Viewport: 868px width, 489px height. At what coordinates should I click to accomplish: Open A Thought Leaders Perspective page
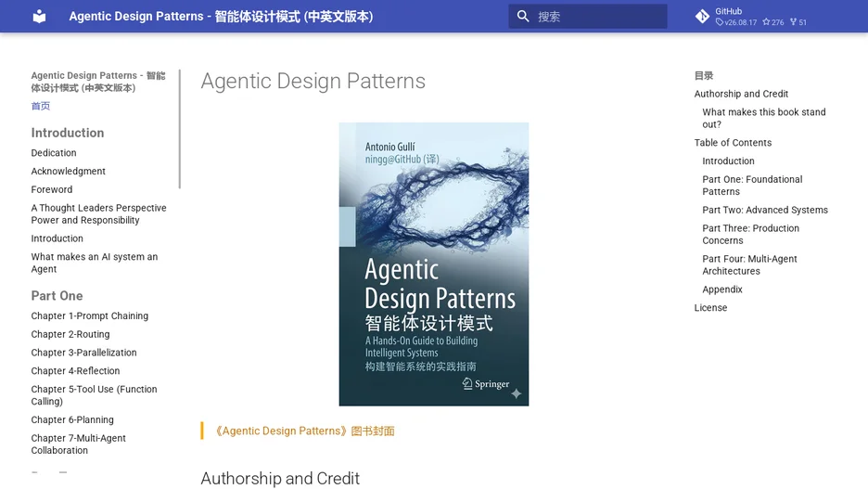(98, 213)
